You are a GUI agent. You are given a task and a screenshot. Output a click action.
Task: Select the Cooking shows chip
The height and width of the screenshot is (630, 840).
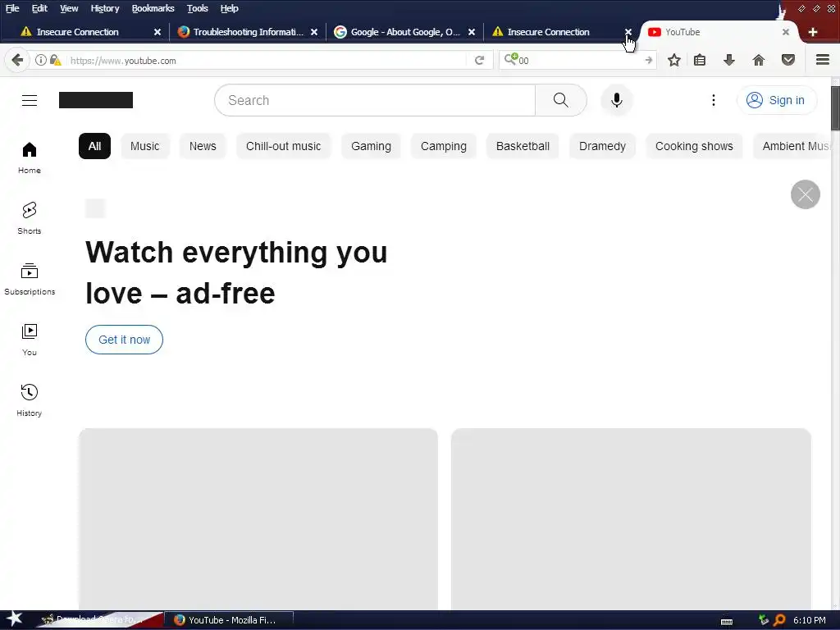tap(694, 146)
